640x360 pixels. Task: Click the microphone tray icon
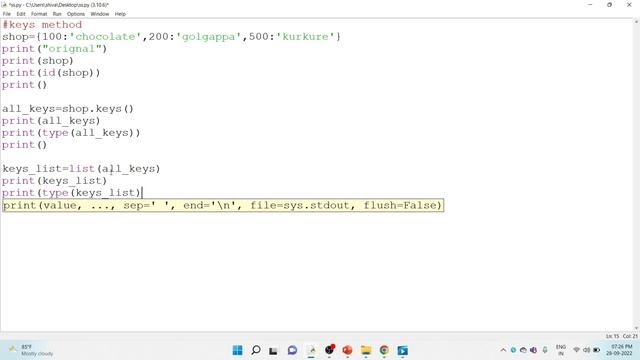[x=545, y=350]
